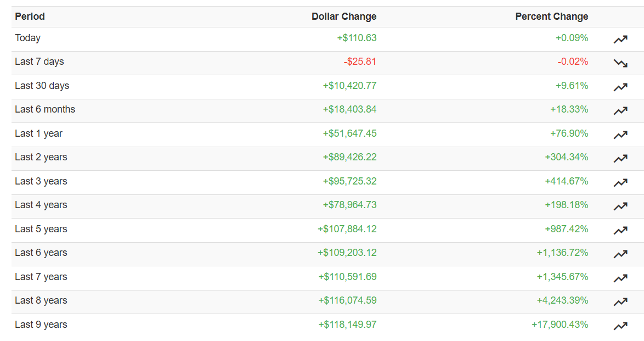Click the downward trend icon for Last 7 days
This screenshot has width=644, height=341.
[x=620, y=63]
